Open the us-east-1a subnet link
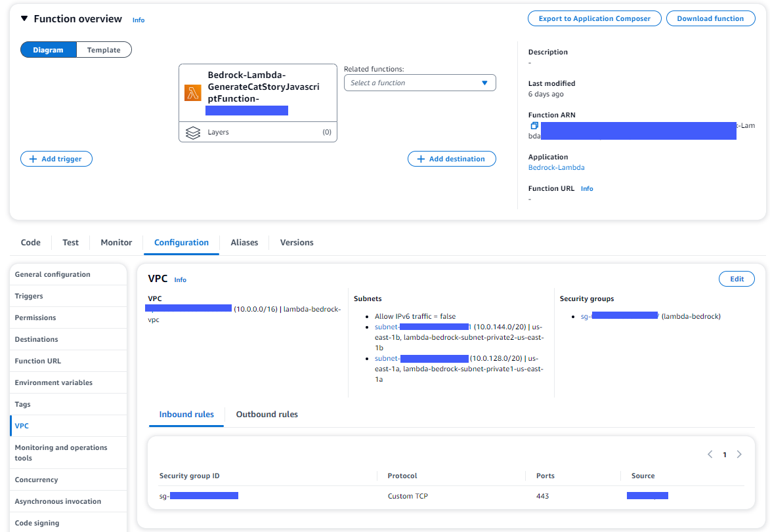Image resolution: width=770 pixels, height=532 pixels. 422,358
